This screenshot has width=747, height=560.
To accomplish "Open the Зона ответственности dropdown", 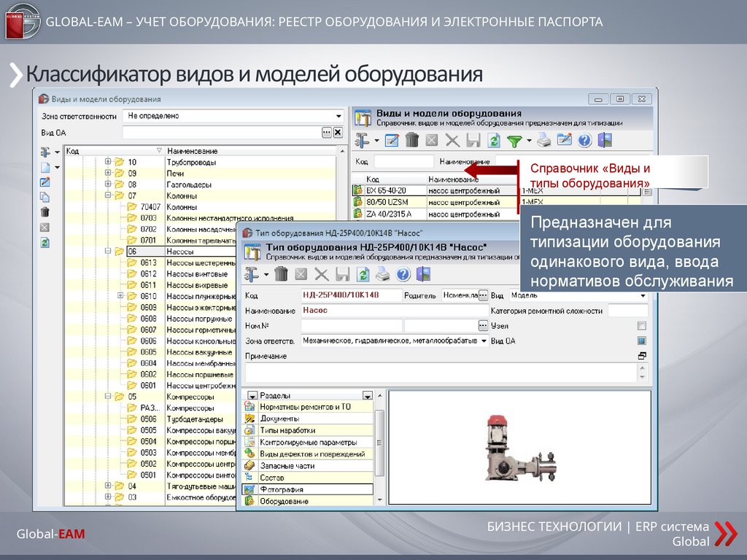I will coord(338,116).
